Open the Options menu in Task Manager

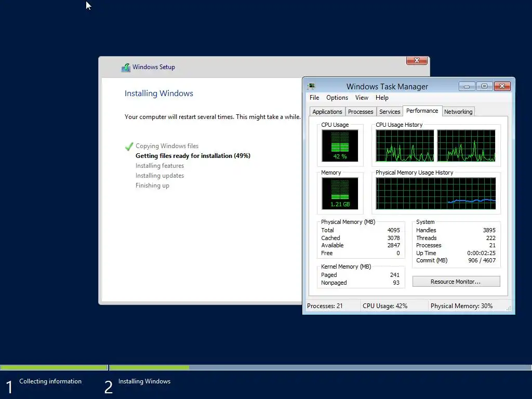click(x=337, y=98)
